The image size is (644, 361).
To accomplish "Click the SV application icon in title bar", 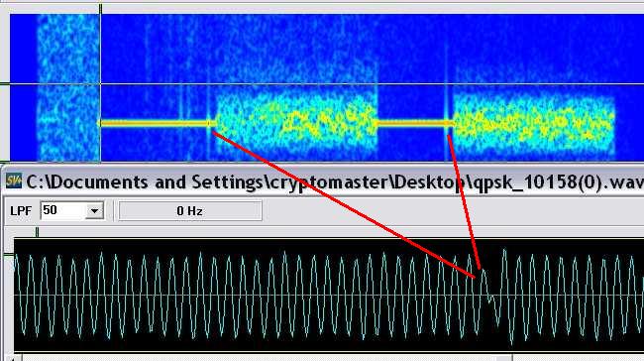I will (14, 181).
